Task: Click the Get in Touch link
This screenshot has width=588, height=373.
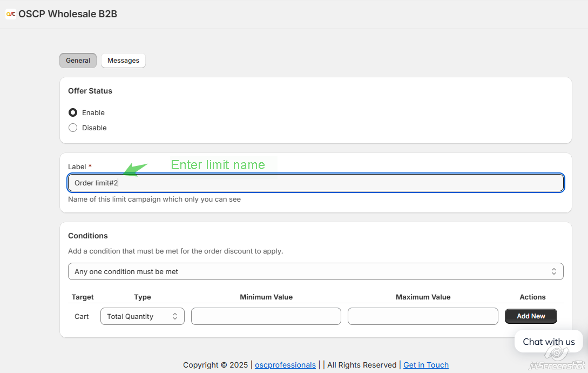Action: tap(425, 365)
